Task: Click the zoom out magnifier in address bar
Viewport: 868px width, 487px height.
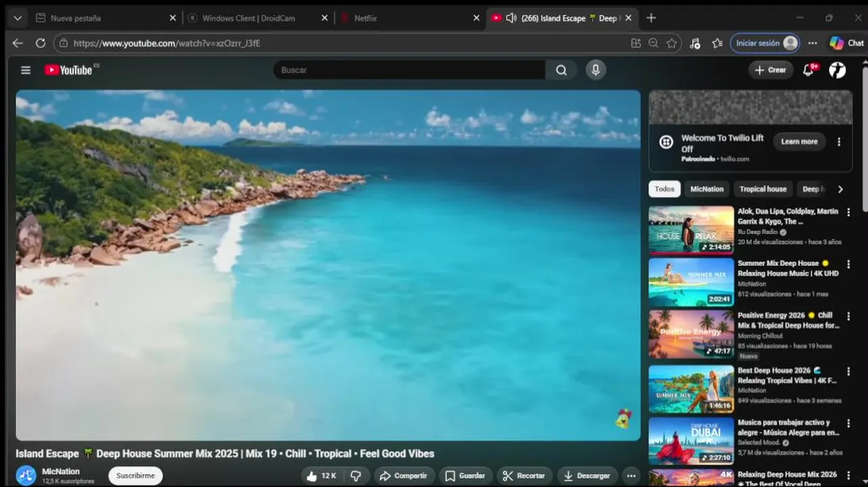Action: pos(653,43)
